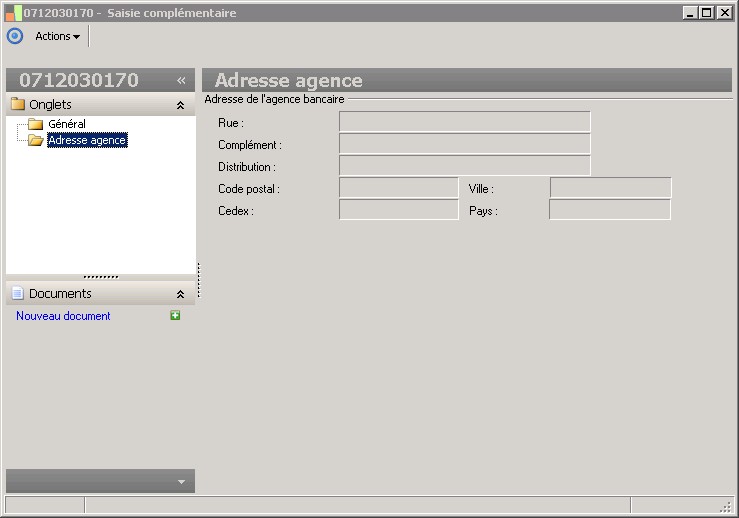The width and height of the screenshot is (739, 518).
Task: Click the green plus add document icon
Action: pyautogui.click(x=175, y=315)
